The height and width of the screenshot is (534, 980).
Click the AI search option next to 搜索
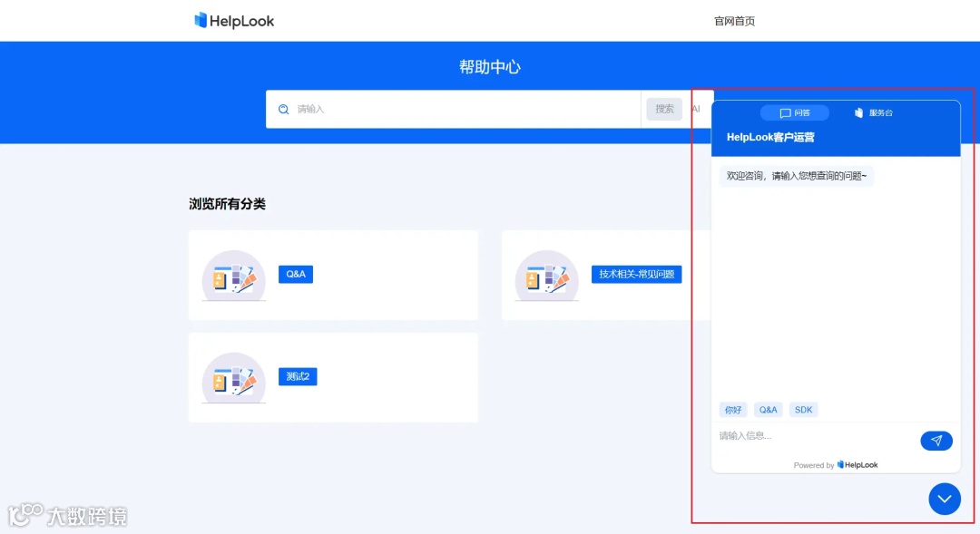(697, 108)
